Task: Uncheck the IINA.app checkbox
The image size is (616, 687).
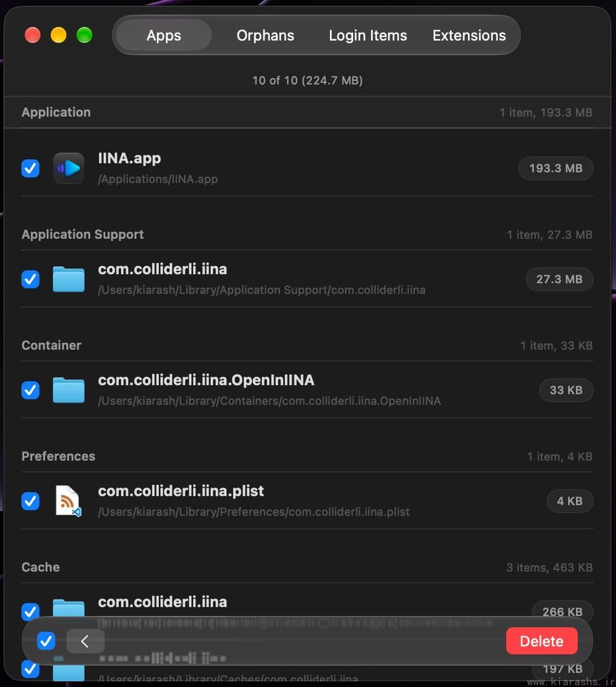Action: pyautogui.click(x=30, y=168)
